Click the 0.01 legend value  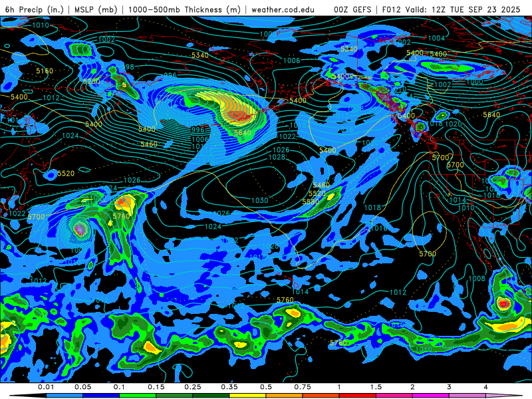coord(46,387)
